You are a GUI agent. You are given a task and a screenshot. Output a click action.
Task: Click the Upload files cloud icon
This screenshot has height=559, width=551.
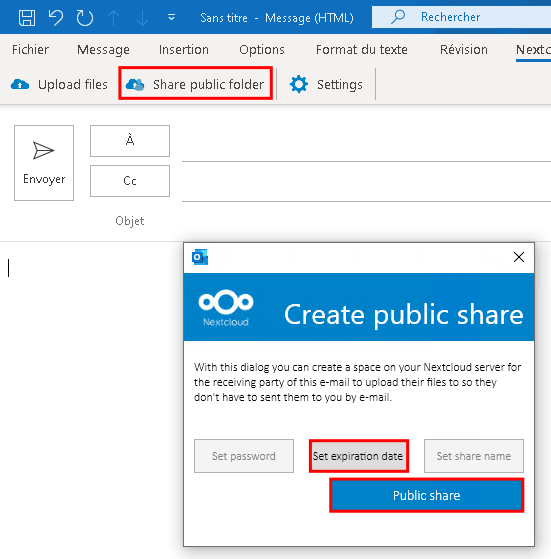point(20,84)
